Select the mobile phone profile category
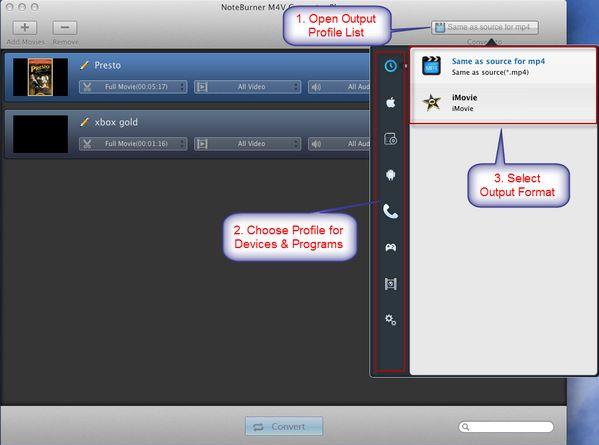The height and width of the screenshot is (445, 599). (x=390, y=211)
